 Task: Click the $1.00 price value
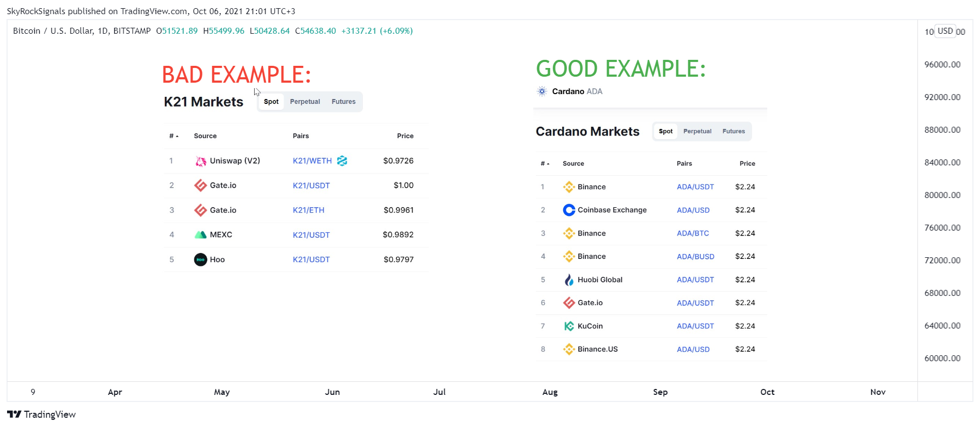pyautogui.click(x=404, y=185)
